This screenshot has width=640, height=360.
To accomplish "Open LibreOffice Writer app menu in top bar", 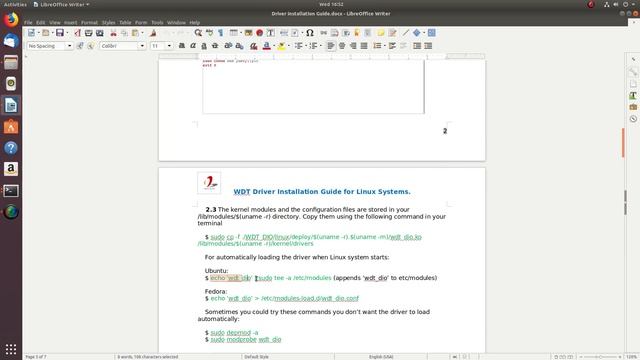I will click(x=61, y=4).
